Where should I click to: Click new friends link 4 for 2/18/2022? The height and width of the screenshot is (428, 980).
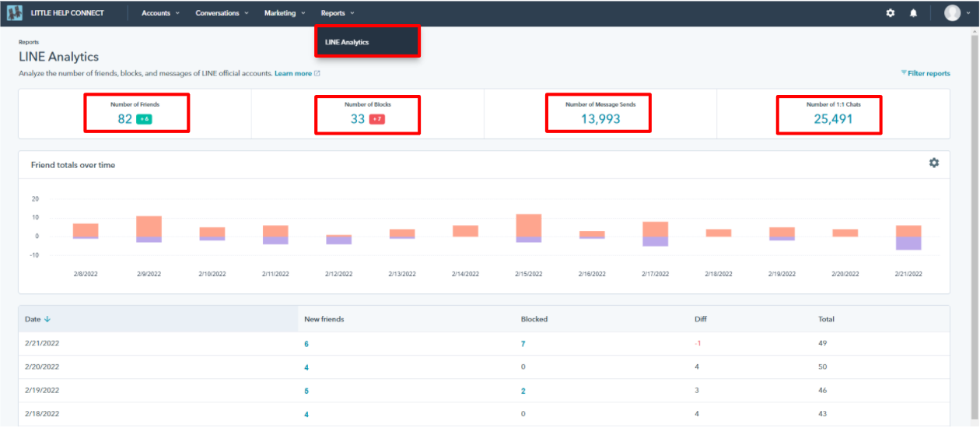pos(306,415)
